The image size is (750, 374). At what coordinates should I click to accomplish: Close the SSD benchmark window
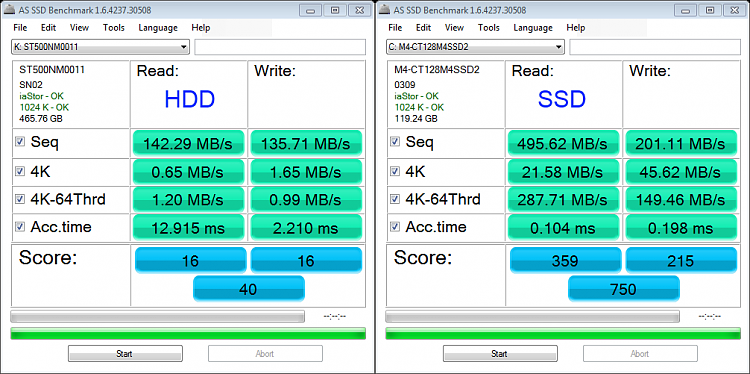pyautogui.click(x=735, y=10)
